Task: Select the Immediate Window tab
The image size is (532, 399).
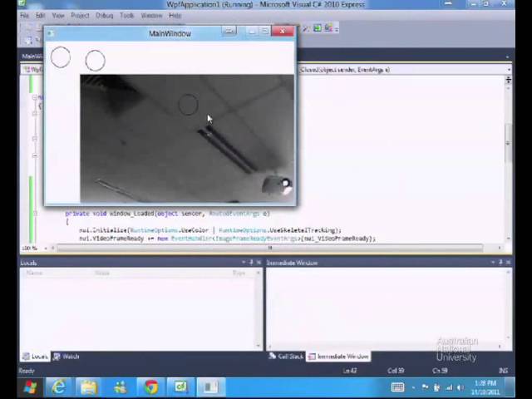Action: pos(338,357)
